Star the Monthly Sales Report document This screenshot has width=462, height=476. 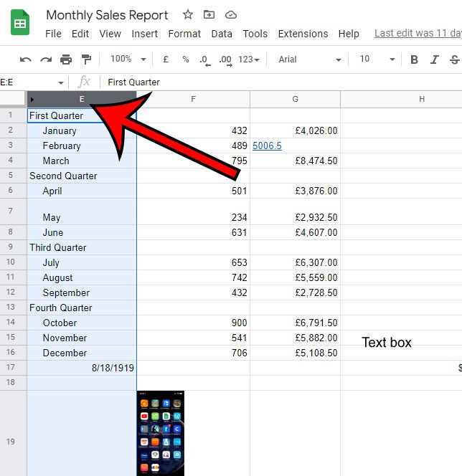click(x=188, y=15)
